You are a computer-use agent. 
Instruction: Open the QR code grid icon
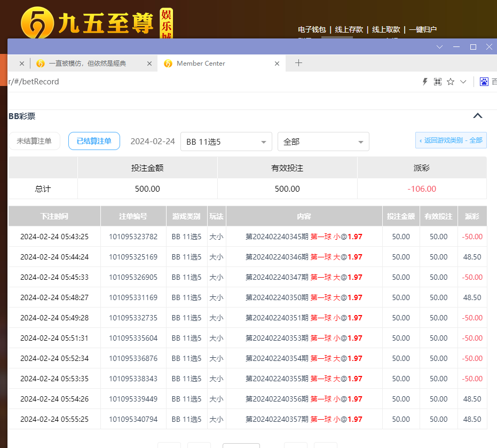(438, 82)
